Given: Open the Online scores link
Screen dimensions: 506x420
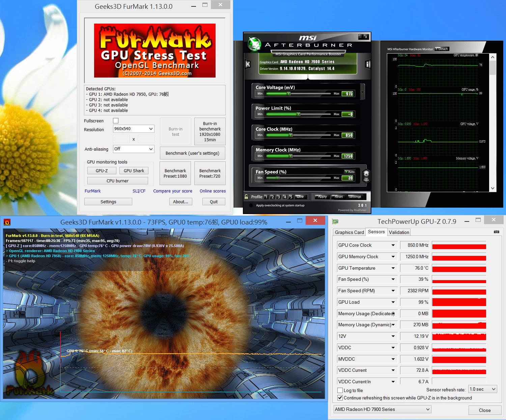Looking at the screenshot, I should (x=213, y=191).
